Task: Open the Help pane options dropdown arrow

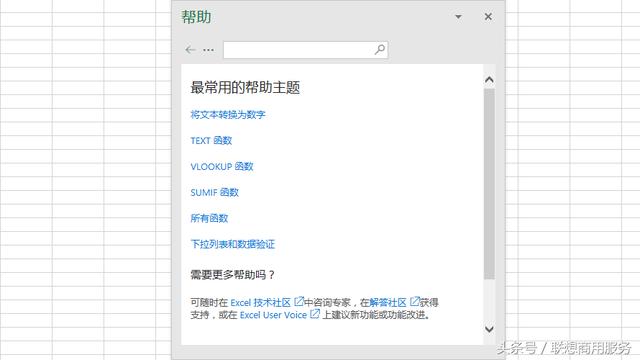Action: tap(458, 17)
